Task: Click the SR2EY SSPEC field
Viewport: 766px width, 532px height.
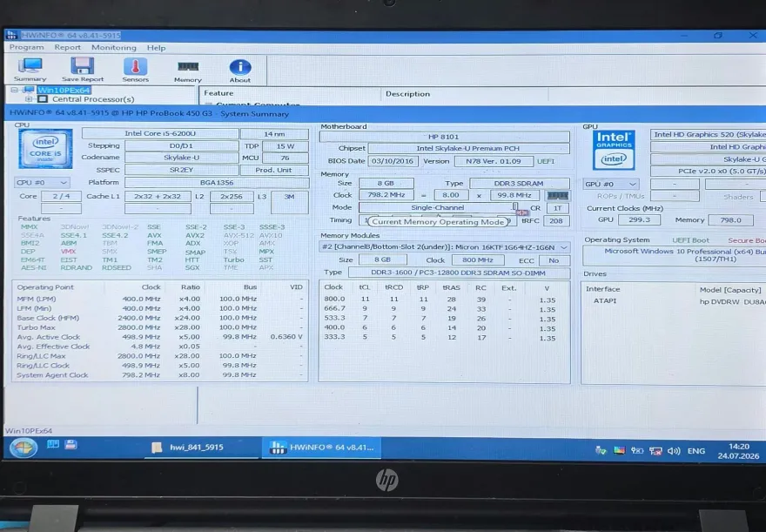Action: 181,170
